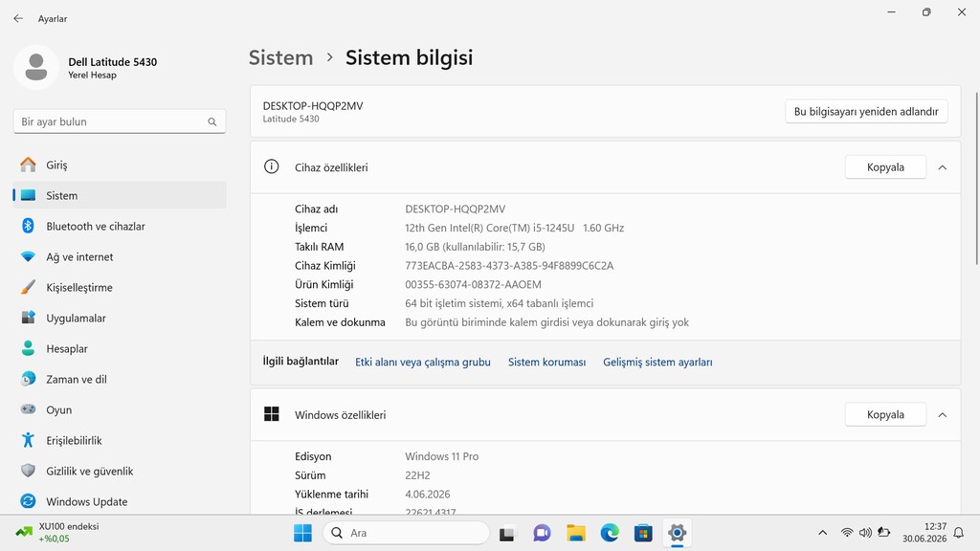Open Gelişmiş sistem ayarları link
The width and height of the screenshot is (980, 551).
click(657, 362)
